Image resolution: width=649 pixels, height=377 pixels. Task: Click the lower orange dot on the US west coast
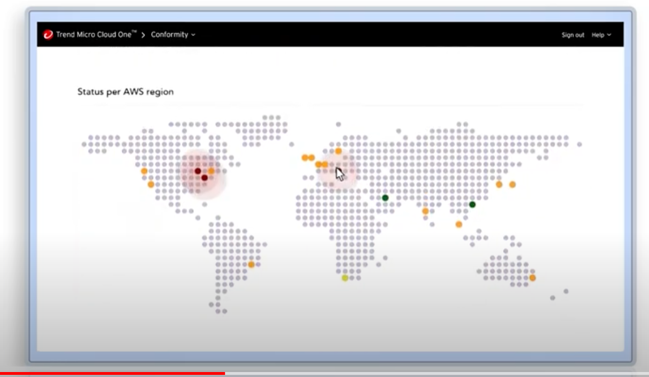pyautogui.click(x=151, y=185)
